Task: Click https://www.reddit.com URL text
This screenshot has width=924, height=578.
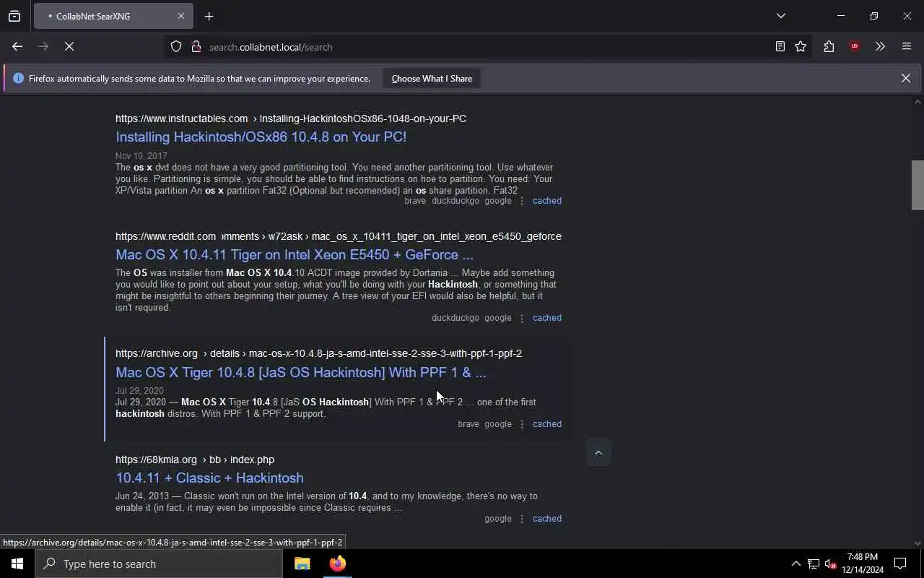Action: coord(165,236)
